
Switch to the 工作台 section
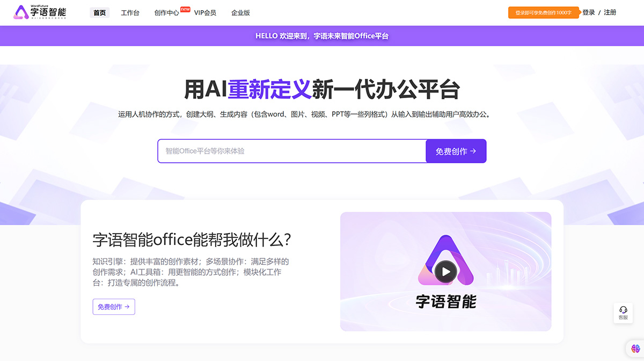click(130, 12)
